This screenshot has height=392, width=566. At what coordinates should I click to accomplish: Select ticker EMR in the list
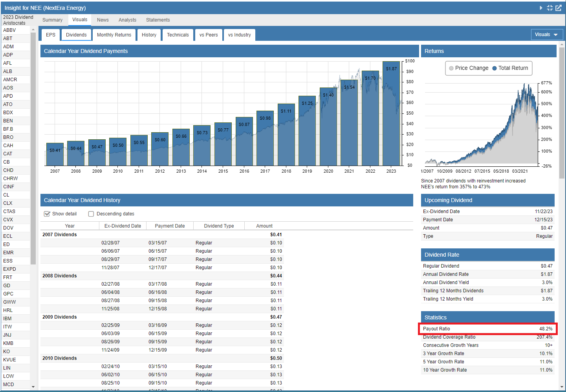tap(15, 253)
